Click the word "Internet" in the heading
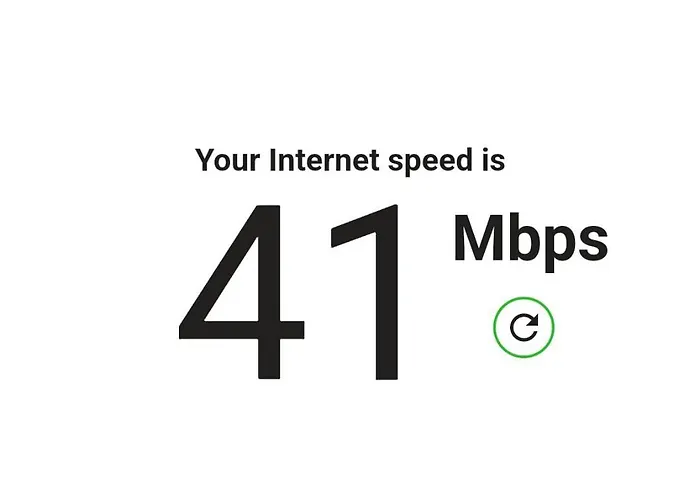The height and width of the screenshot is (500, 700). 324,160
